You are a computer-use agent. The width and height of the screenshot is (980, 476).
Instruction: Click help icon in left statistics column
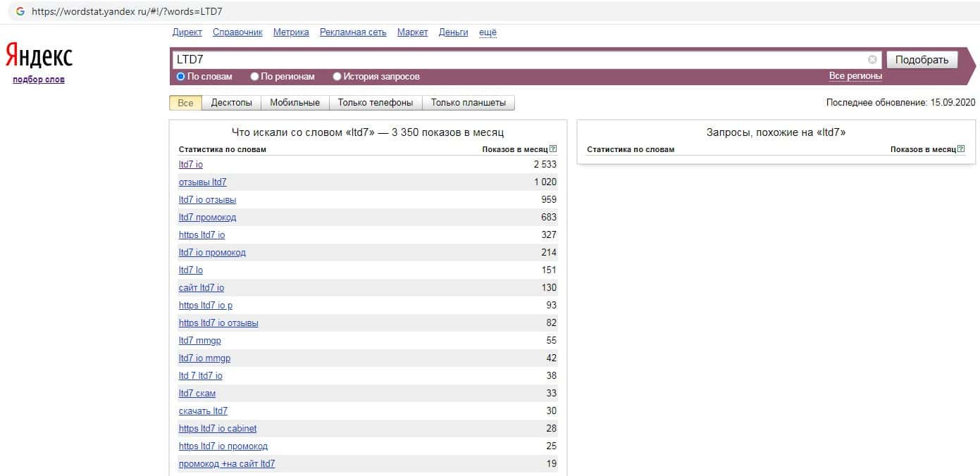coord(553,149)
